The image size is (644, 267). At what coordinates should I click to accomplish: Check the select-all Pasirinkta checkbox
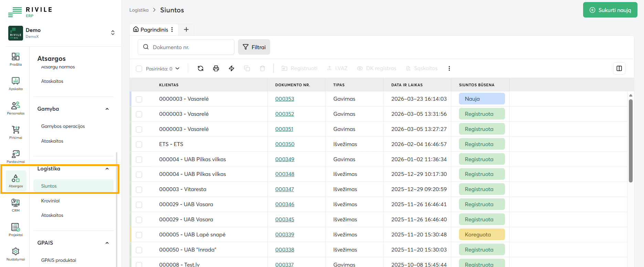(139, 69)
